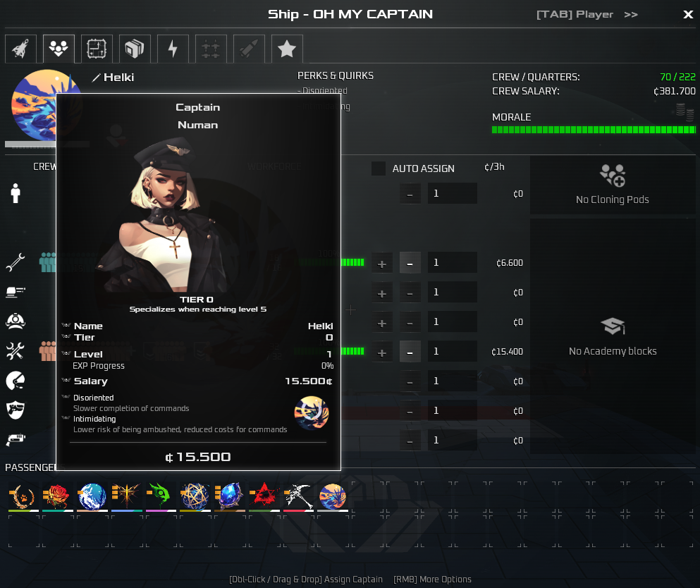This screenshot has height=588, width=700.
Task: Click plus button in the gunners row
Action: pos(381,293)
